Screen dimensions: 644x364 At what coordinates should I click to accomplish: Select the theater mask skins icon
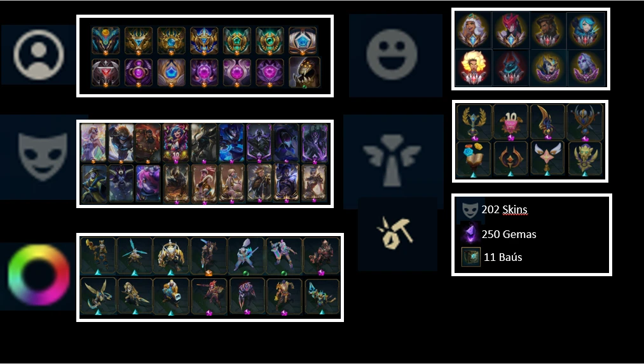tap(43, 157)
